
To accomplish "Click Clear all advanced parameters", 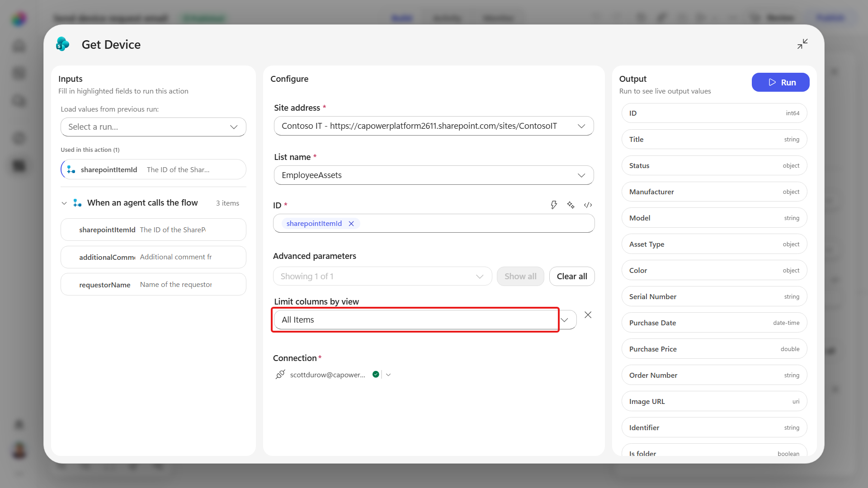I will point(572,276).
